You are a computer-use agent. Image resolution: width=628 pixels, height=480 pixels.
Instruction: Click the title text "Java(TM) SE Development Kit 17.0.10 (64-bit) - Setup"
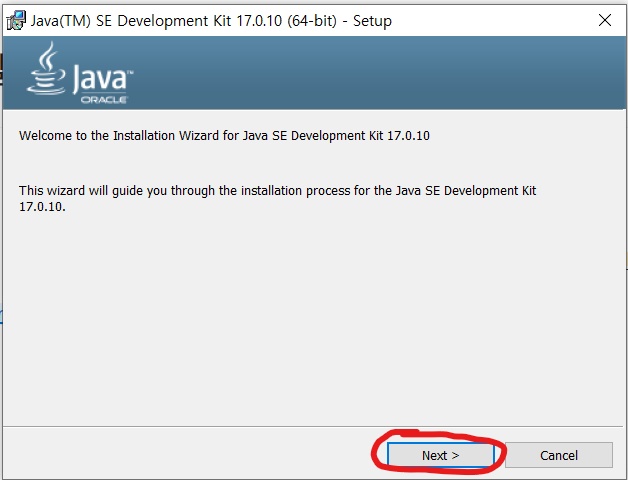(211, 21)
